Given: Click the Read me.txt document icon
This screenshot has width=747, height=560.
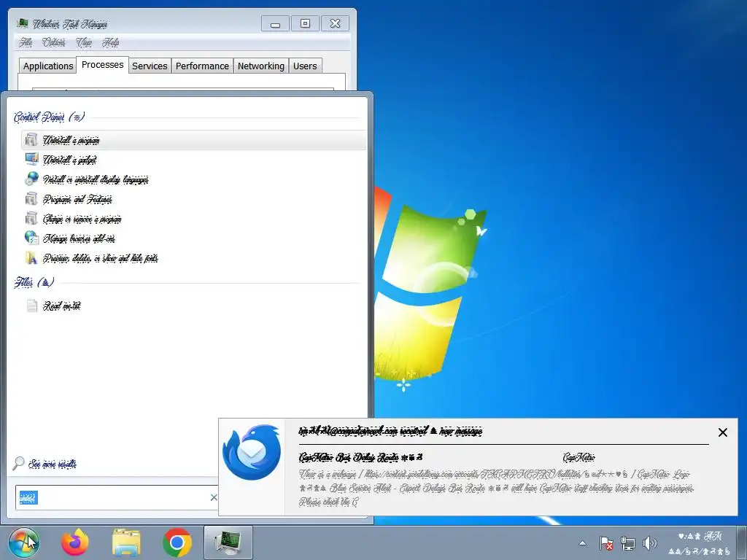Looking at the screenshot, I should pos(32,306).
